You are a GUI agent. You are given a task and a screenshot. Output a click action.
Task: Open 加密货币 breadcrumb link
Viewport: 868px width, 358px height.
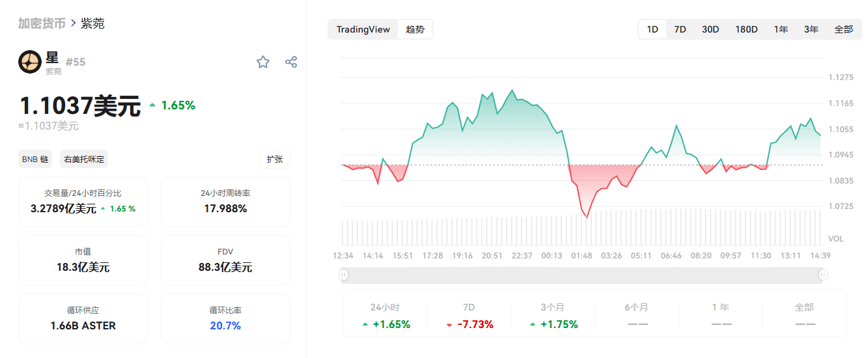(42, 23)
